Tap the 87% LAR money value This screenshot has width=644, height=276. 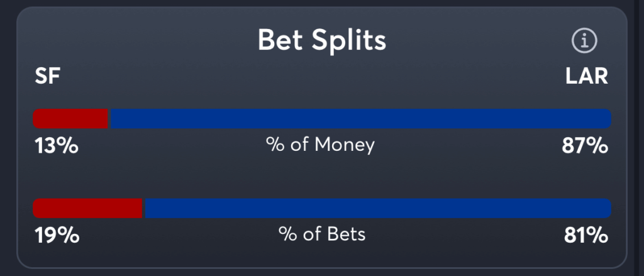tap(585, 146)
